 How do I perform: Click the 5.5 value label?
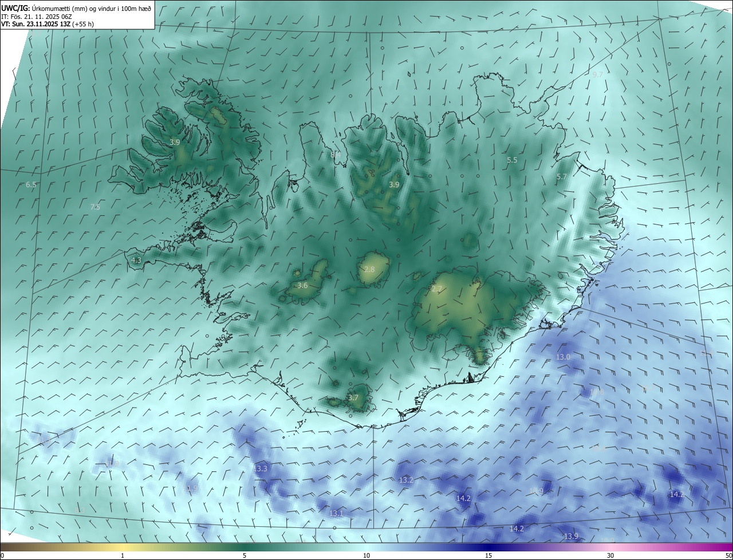pyautogui.click(x=512, y=160)
